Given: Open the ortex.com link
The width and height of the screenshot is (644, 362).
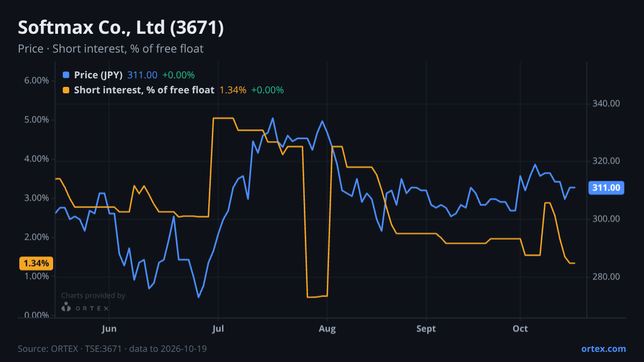Looking at the screenshot, I should pyautogui.click(x=603, y=349).
